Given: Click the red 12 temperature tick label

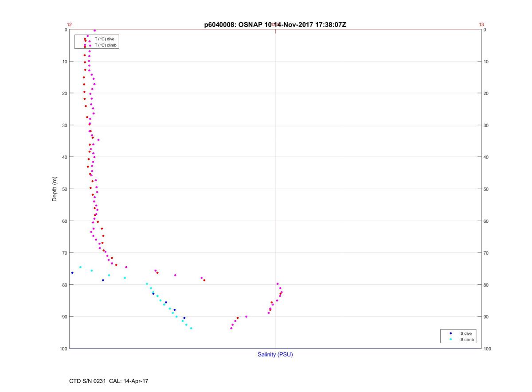Looking at the screenshot, I should [x=69, y=25].
